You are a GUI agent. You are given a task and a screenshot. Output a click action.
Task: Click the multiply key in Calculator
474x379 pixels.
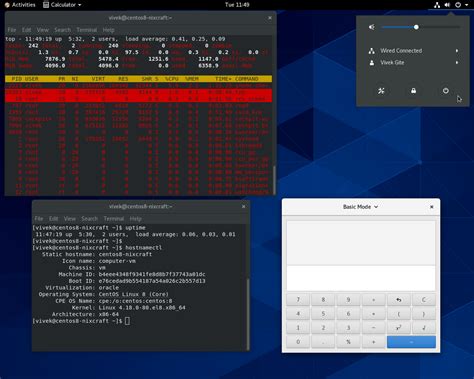[373, 314]
